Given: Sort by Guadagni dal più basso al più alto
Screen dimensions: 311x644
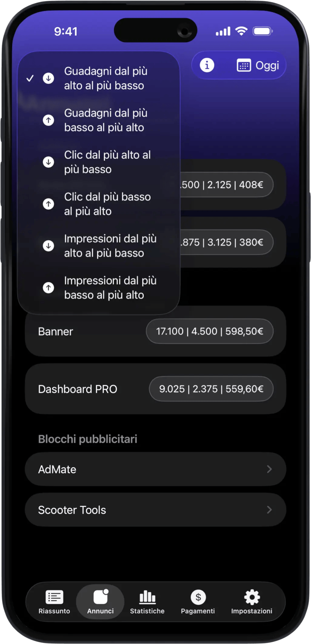Looking at the screenshot, I should coord(105,120).
